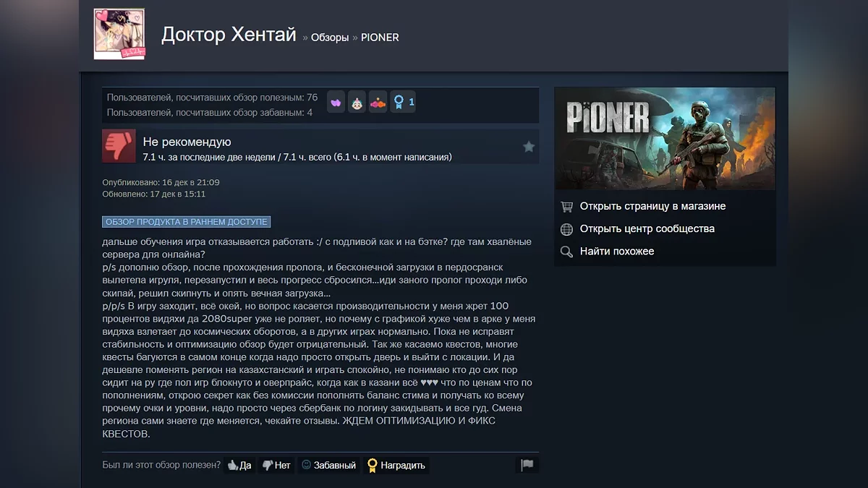
Task: Open the PIONER breadcrumb link
Action: pos(380,38)
